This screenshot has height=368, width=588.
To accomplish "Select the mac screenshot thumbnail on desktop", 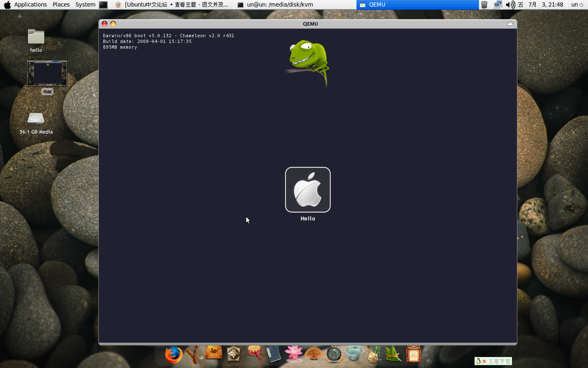I will coord(47,73).
